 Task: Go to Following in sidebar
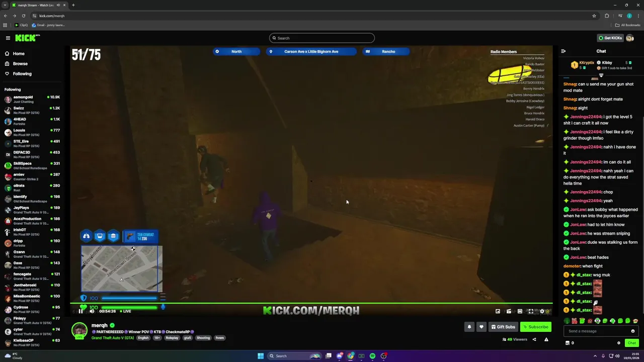tap(22, 74)
